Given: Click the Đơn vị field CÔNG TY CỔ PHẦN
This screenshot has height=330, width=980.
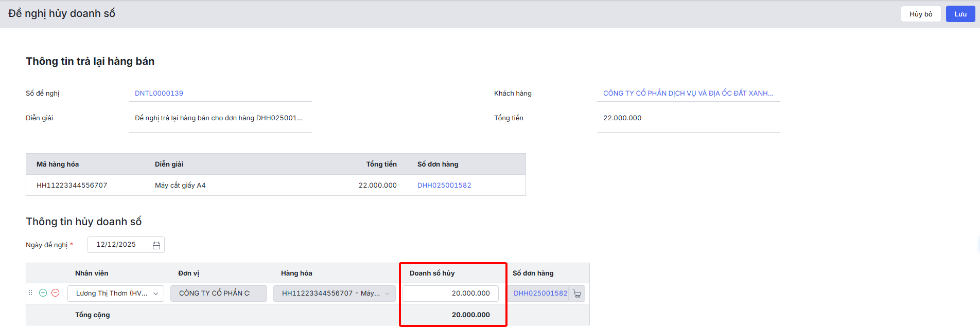Looking at the screenshot, I should click(218, 294).
